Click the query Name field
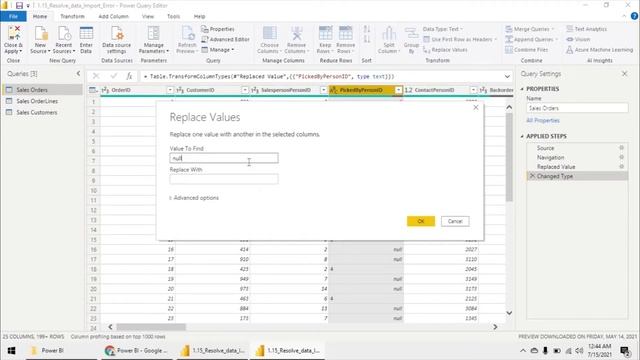Image resolution: width=640 pixels, height=360 pixels. pos(577,108)
